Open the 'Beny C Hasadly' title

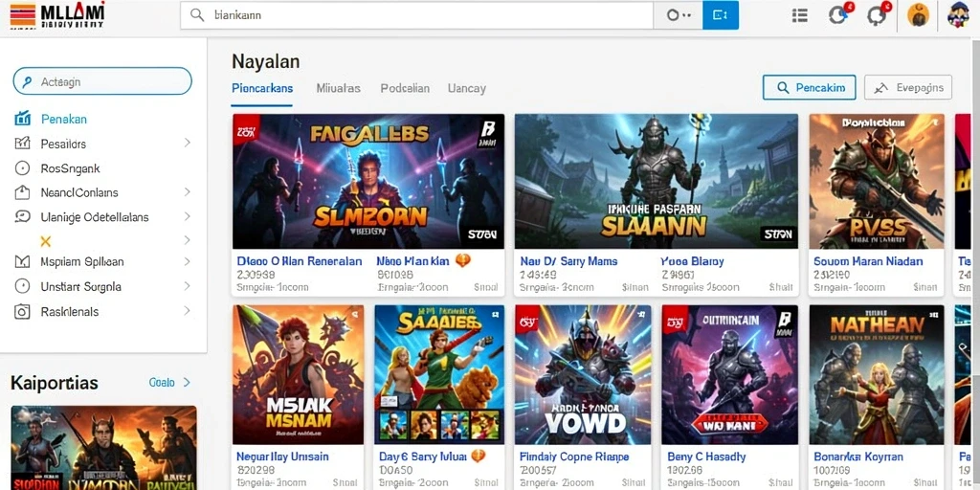pos(706,457)
